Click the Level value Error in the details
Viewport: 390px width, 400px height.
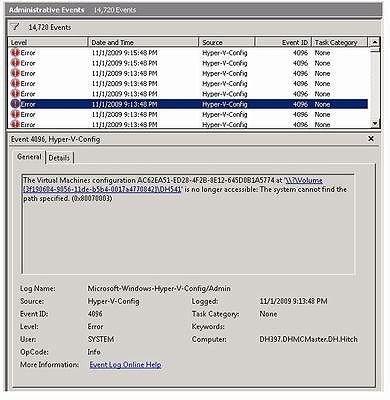click(95, 327)
